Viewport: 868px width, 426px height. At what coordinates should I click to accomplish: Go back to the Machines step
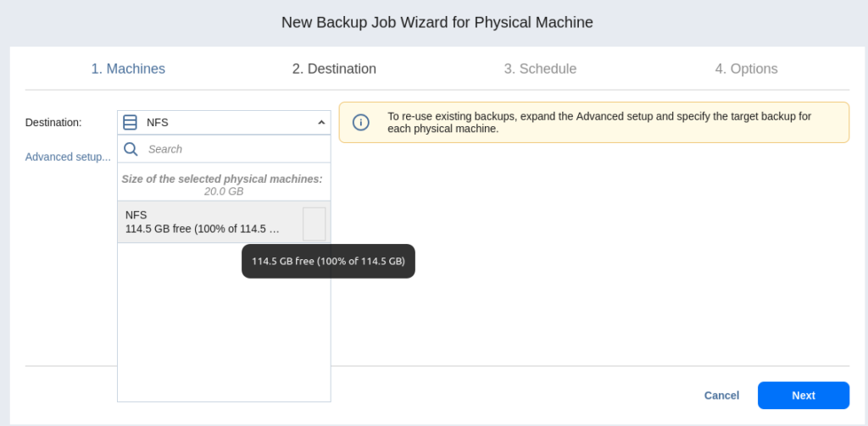(x=128, y=69)
